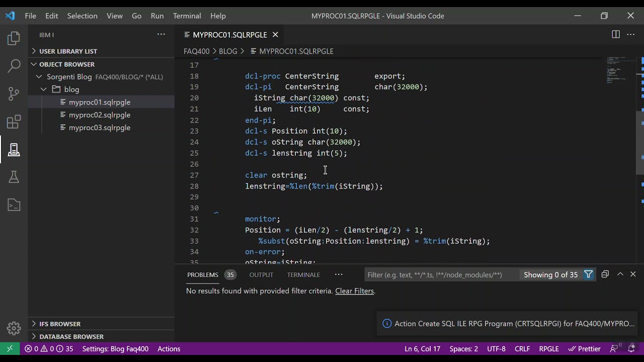Click the FAQ400 breadcrumb
Screen dimensions: 644x362
coord(197,51)
